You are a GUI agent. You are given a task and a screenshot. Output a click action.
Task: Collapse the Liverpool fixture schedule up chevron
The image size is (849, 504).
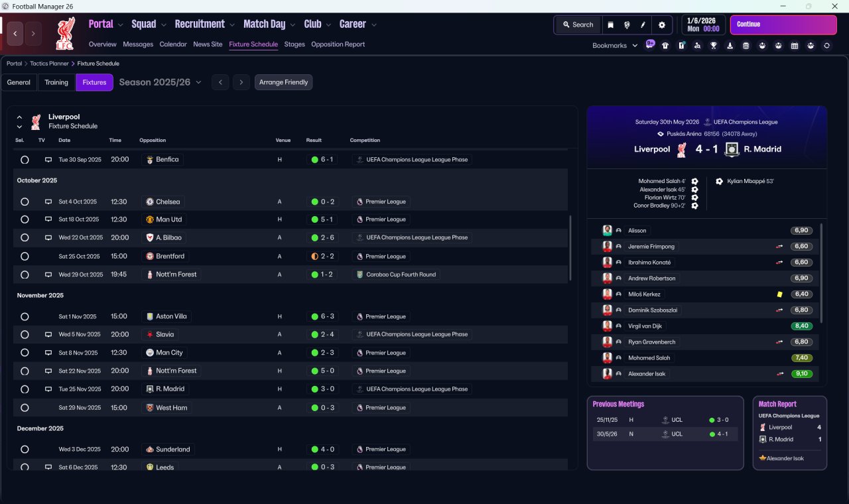[19, 117]
